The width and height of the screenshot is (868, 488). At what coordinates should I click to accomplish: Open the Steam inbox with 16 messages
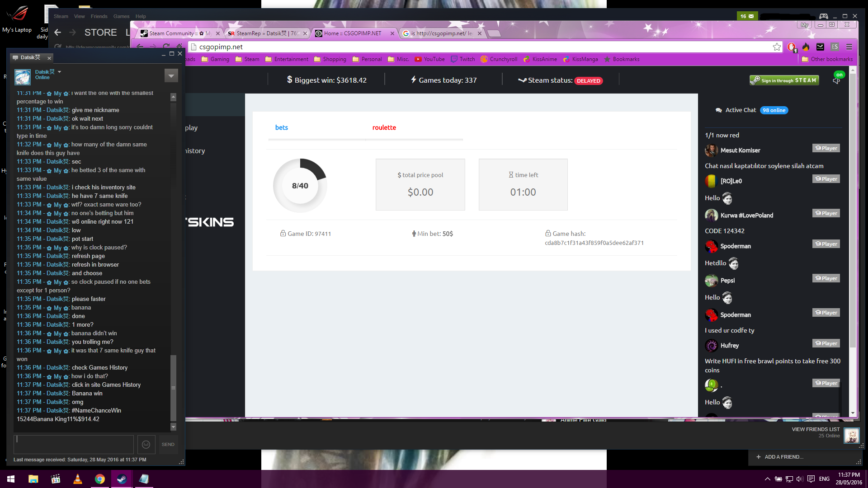point(747,16)
